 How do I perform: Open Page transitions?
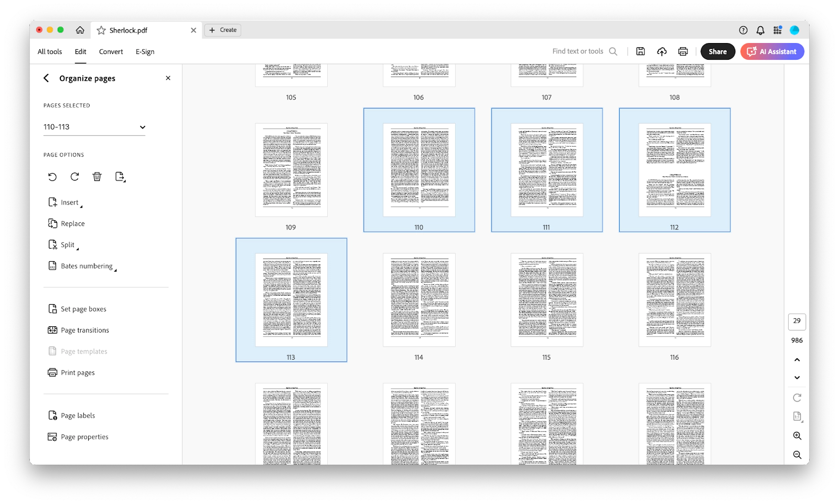79,330
